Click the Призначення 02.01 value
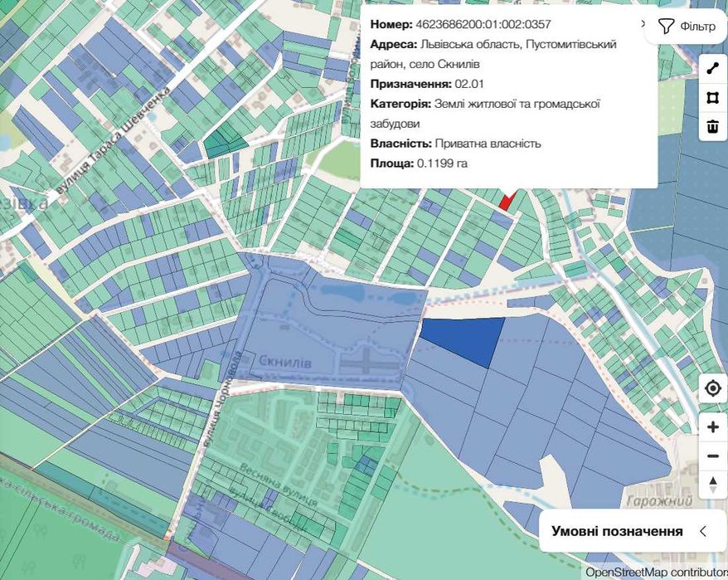Image resolution: width=728 pixels, height=580 pixels. pos(469,84)
